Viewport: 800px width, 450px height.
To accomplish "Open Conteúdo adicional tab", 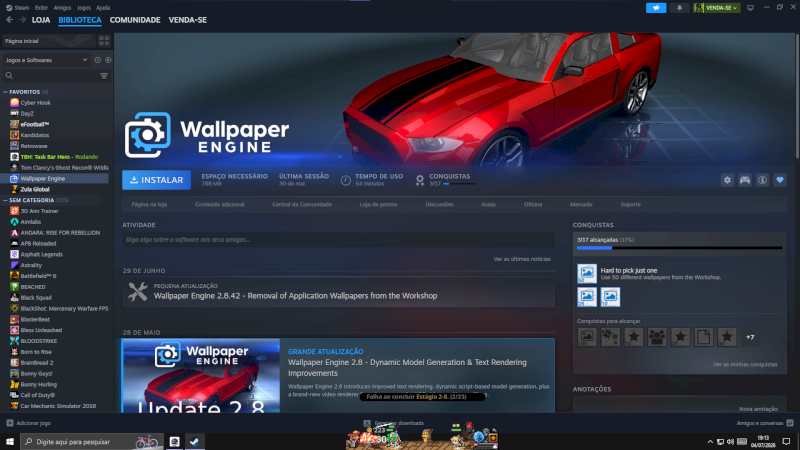I will coord(219,204).
